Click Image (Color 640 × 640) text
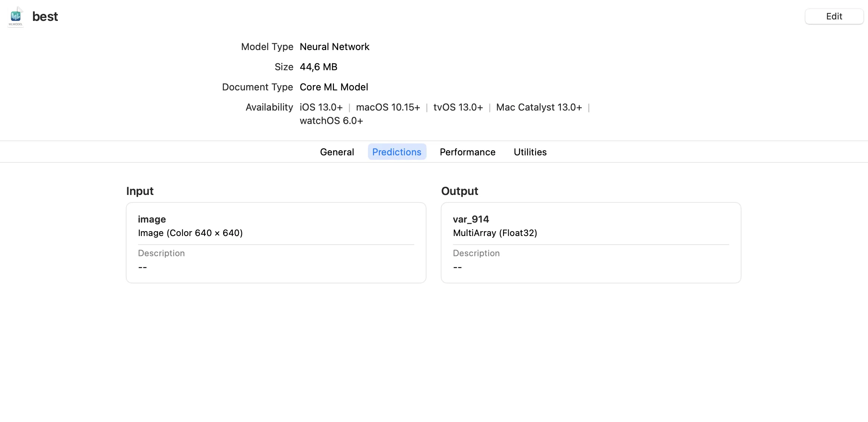Image resolution: width=868 pixels, height=422 pixels. pos(190,233)
